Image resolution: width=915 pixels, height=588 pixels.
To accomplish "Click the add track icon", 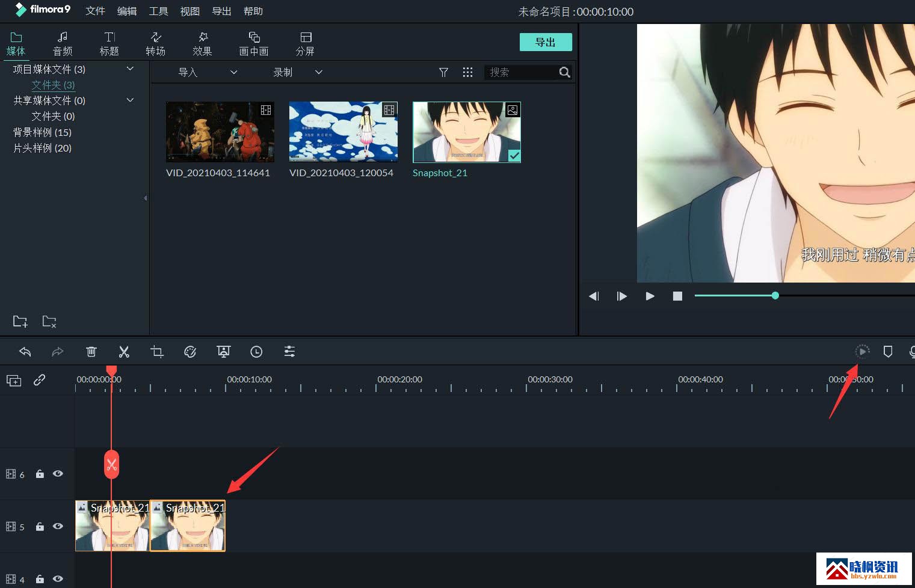I will pyautogui.click(x=14, y=381).
